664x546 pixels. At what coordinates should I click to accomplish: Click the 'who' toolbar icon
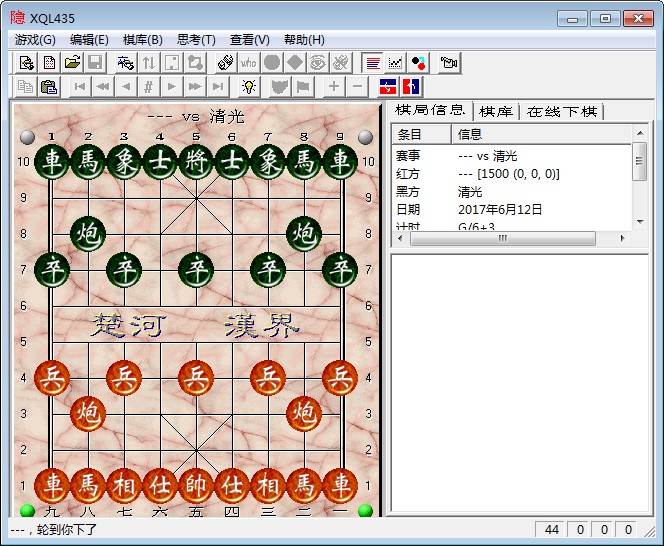pos(249,63)
